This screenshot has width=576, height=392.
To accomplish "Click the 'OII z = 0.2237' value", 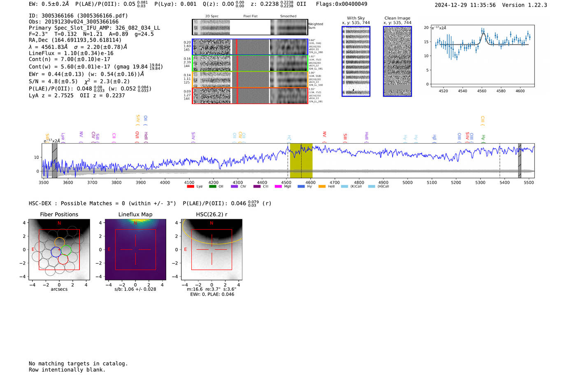I will tap(102, 95).
